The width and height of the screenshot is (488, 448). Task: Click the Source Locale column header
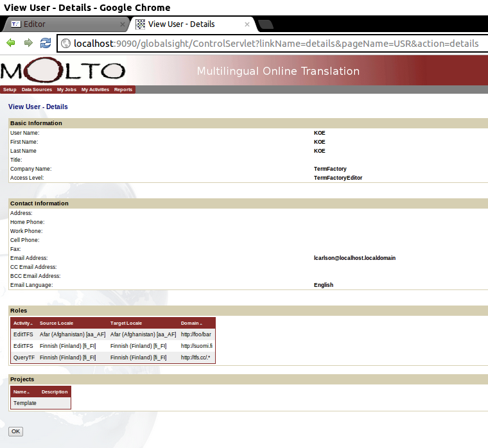click(57, 323)
